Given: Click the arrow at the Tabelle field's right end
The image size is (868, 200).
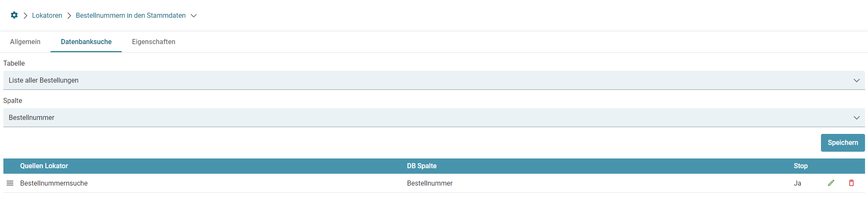Looking at the screenshot, I should (x=856, y=81).
